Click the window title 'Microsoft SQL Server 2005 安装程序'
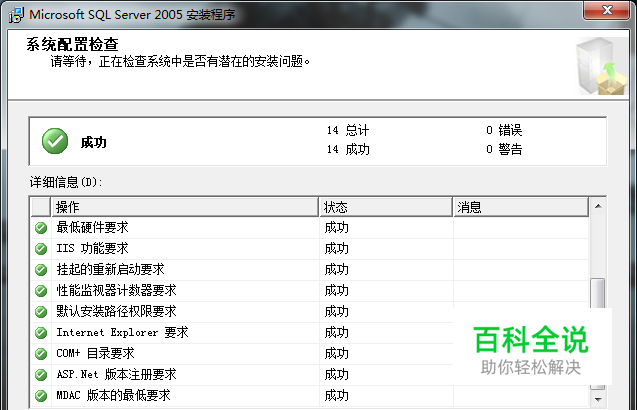 point(132,15)
